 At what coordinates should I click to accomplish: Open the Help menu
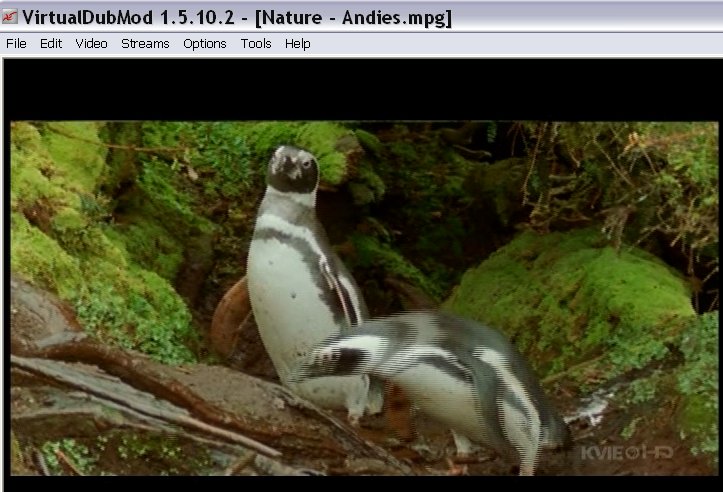tap(297, 44)
